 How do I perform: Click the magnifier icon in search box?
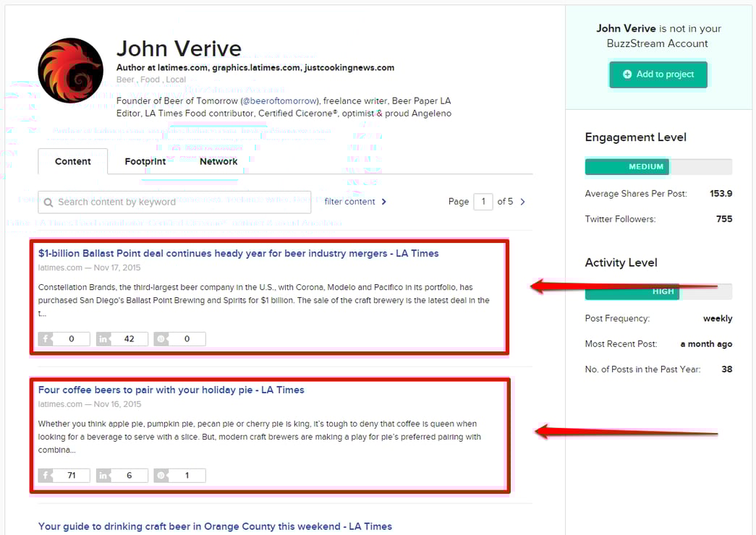[48, 202]
